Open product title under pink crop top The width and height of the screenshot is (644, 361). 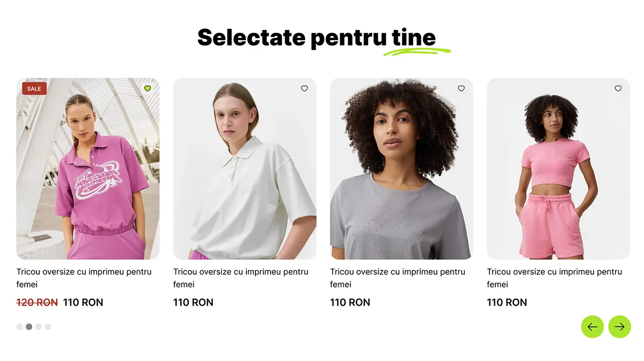click(x=554, y=278)
